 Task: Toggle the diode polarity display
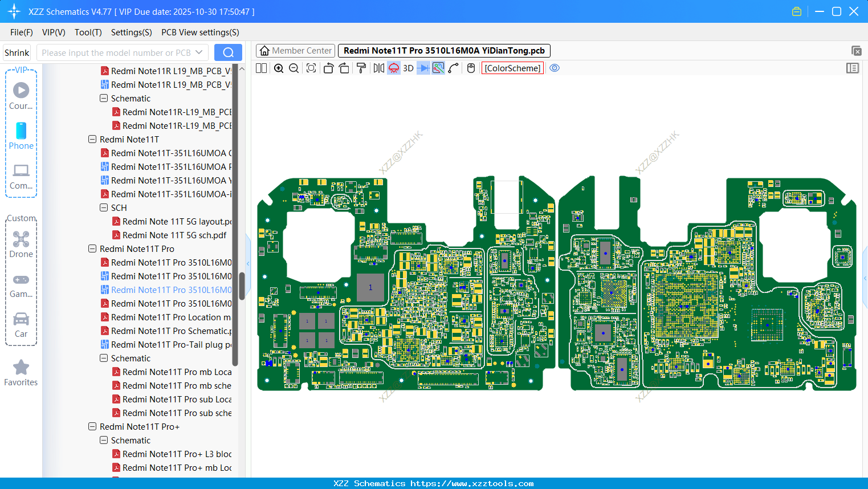point(422,68)
